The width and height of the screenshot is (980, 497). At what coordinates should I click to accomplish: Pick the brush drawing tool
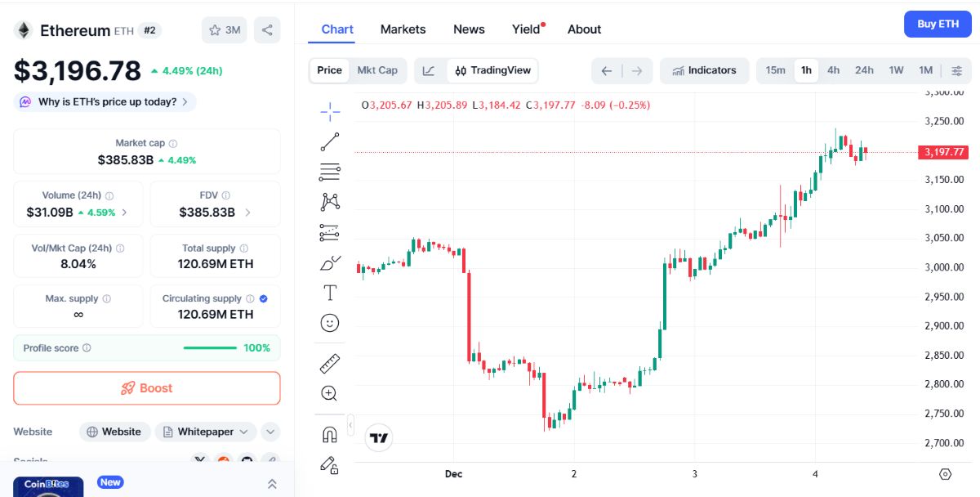pos(330,263)
